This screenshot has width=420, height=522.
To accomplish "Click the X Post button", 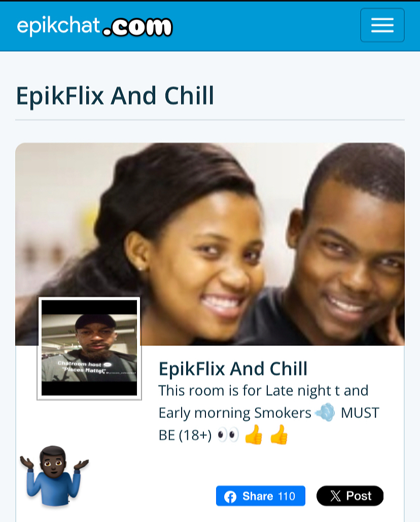I will (350, 496).
